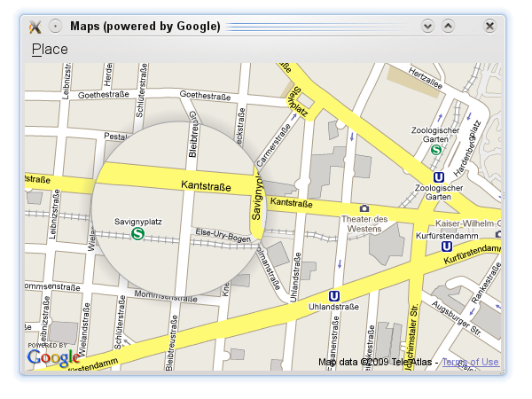Open the window menu via the X app icon
Image resolution: width=532 pixels, height=399 pixels.
click(x=35, y=27)
